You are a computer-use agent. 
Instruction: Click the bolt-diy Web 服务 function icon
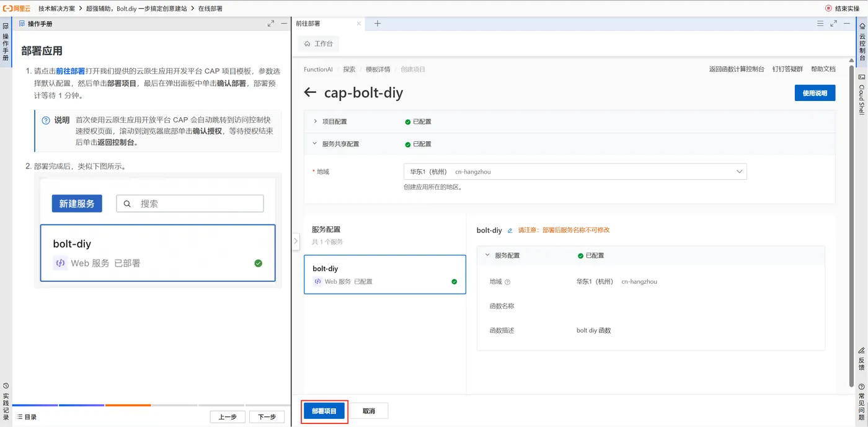[x=317, y=281]
